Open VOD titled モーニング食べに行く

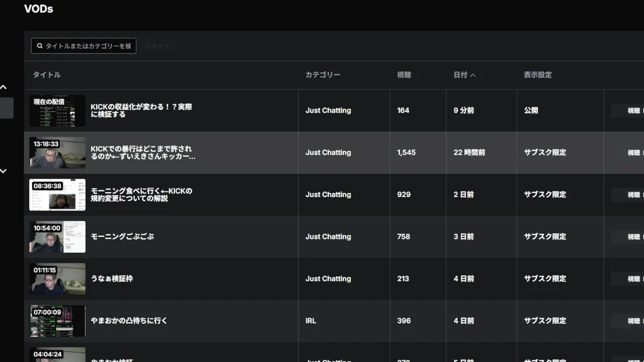[141, 195]
